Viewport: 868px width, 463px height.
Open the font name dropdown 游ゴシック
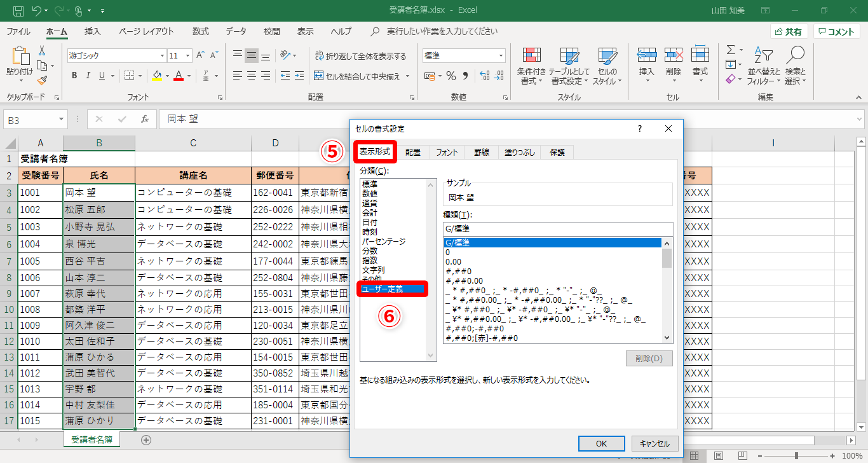pos(162,55)
